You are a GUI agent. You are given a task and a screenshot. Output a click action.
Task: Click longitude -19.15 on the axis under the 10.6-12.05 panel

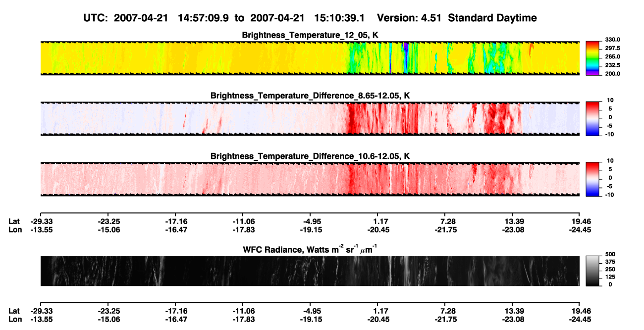[310, 230]
